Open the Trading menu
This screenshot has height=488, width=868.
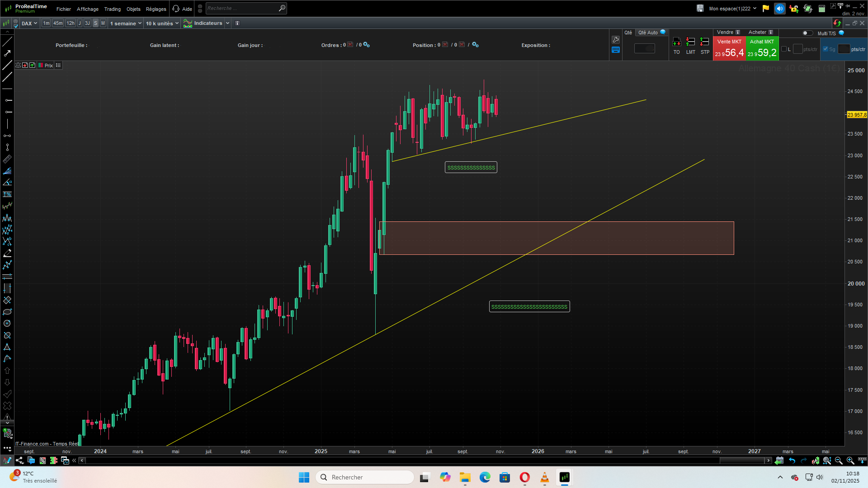tap(112, 9)
